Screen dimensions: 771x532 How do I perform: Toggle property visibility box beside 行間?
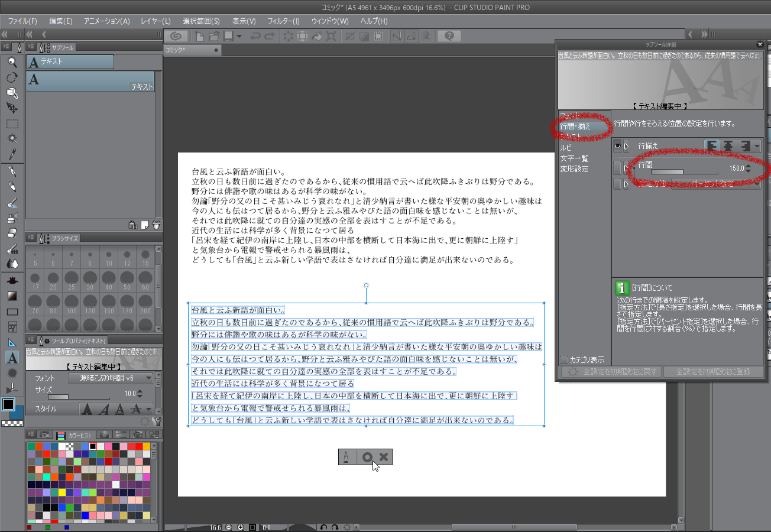[x=617, y=168]
